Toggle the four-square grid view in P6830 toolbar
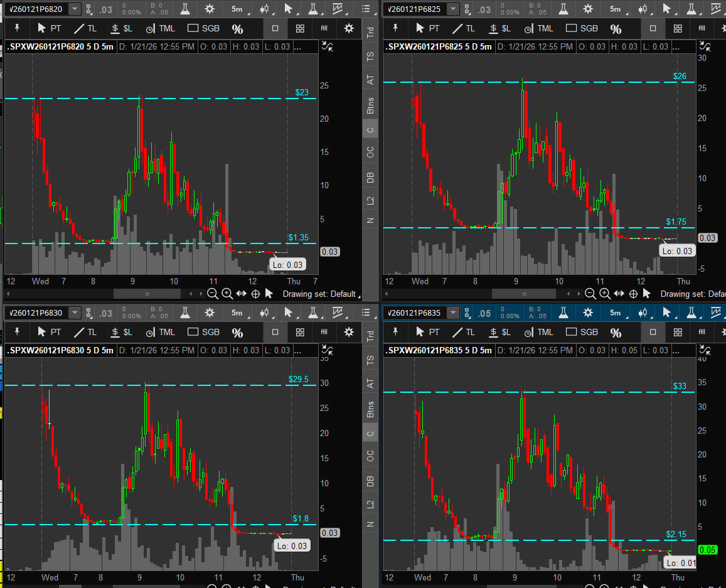 point(300,332)
